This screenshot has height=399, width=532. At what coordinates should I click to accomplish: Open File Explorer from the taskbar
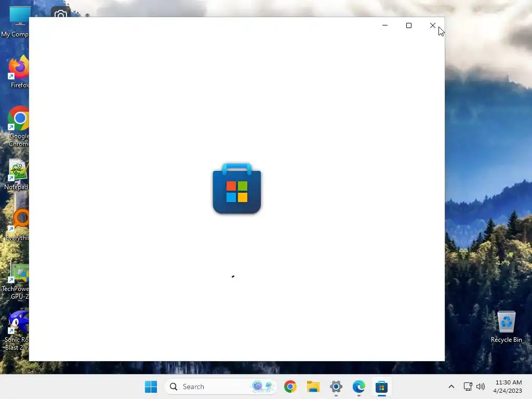coord(313,387)
